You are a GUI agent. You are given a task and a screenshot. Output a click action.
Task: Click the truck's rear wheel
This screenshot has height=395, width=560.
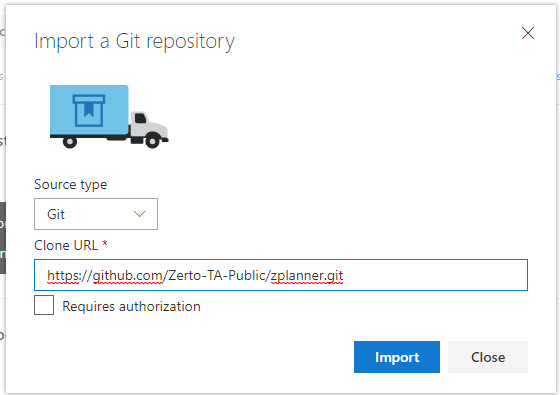pyautogui.click(x=70, y=142)
